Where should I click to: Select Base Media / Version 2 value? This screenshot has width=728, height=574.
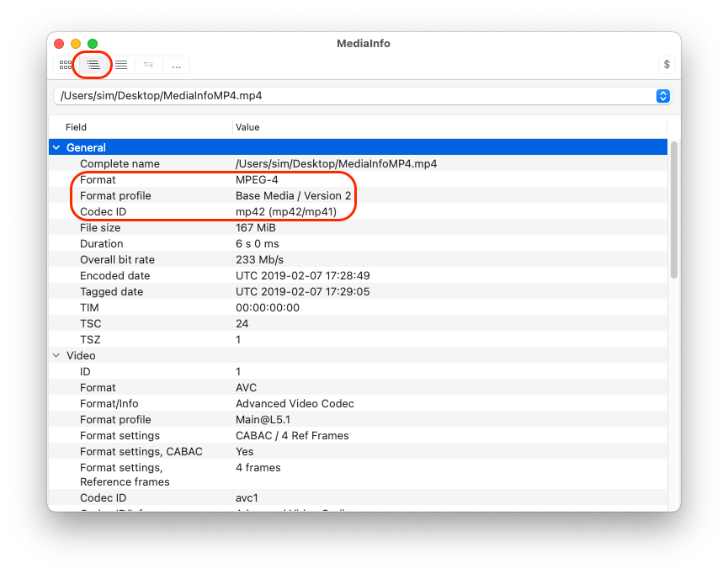tap(294, 196)
